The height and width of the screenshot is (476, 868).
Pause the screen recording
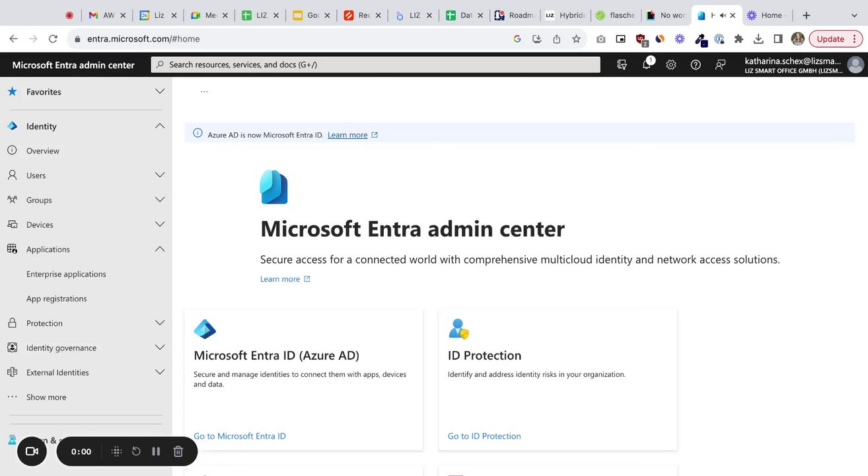(156, 452)
